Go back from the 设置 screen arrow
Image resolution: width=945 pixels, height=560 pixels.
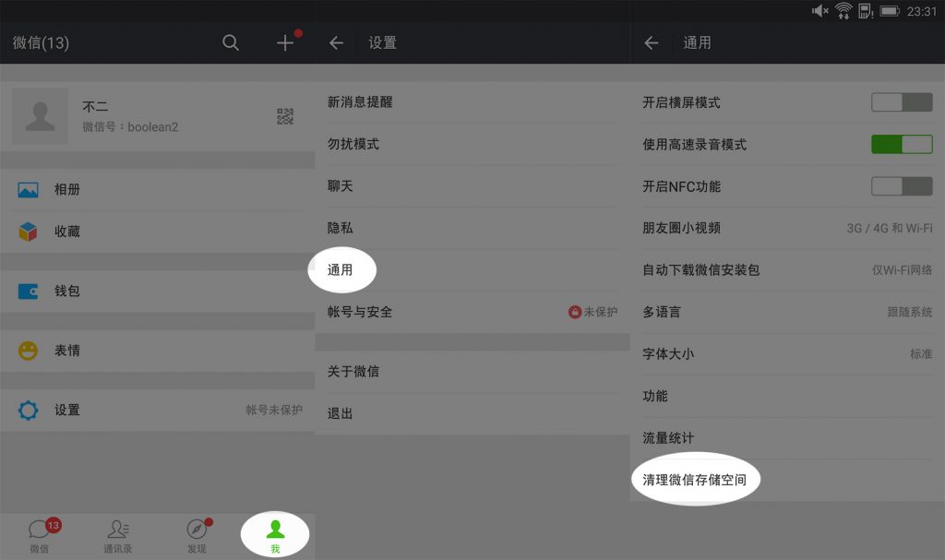(x=336, y=42)
